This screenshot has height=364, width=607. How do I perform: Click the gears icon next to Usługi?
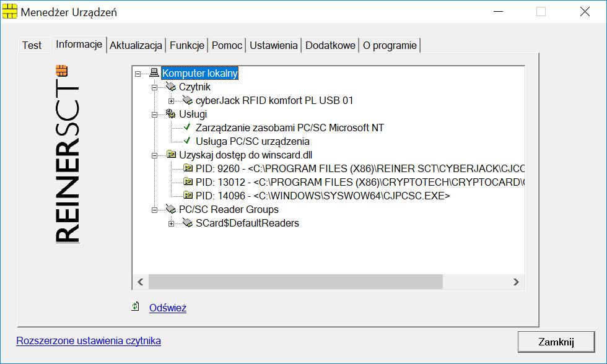coord(171,114)
